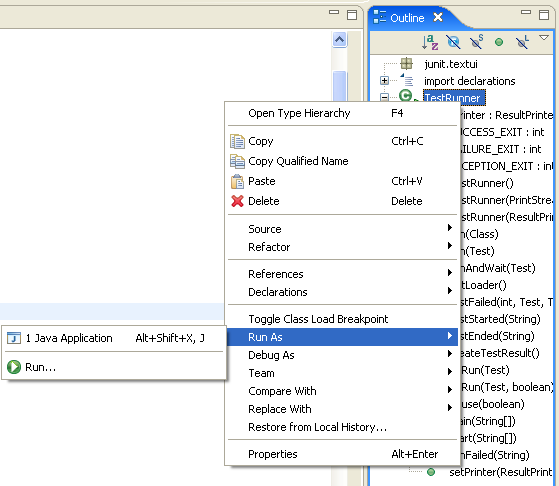Expand the Source submenu arrow
The width and height of the screenshot is (559, 486).
[x=450, y=227]
